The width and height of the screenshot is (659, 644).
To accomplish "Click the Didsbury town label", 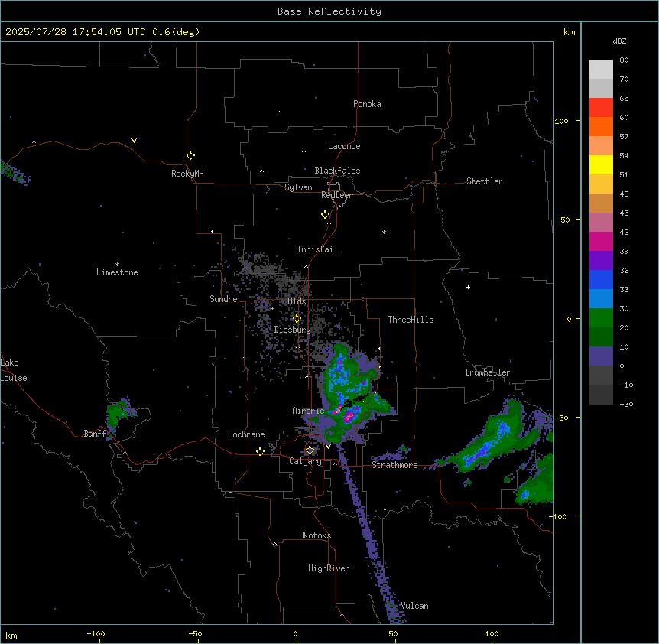I will click(x=293, y=330).
